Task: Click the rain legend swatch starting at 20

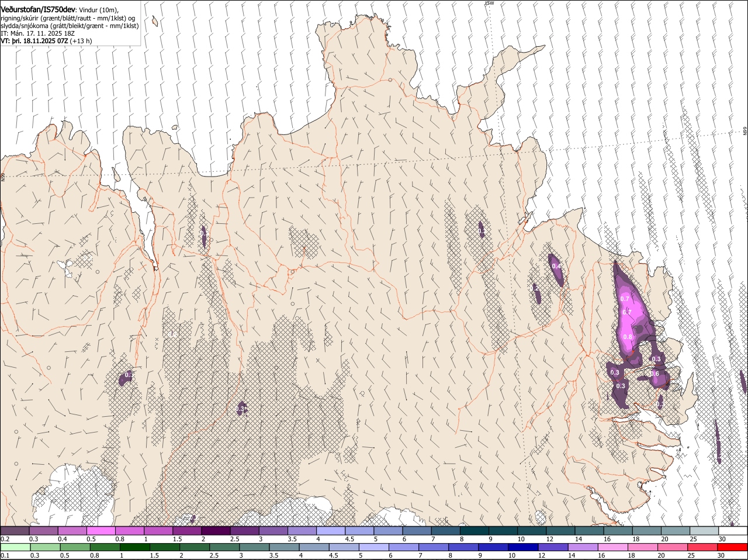Action: click(x=672, y=547)
